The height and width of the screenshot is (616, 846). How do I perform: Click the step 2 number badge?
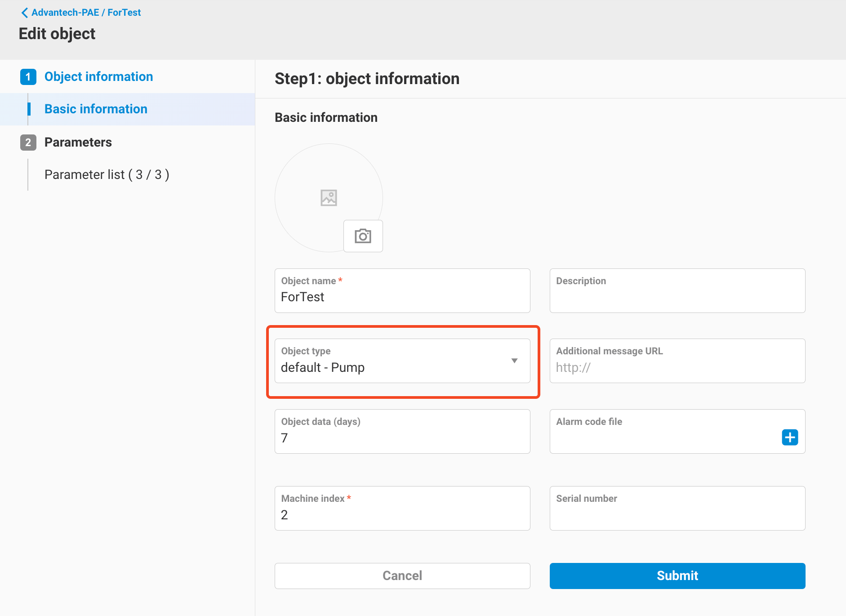click(28, 143)
